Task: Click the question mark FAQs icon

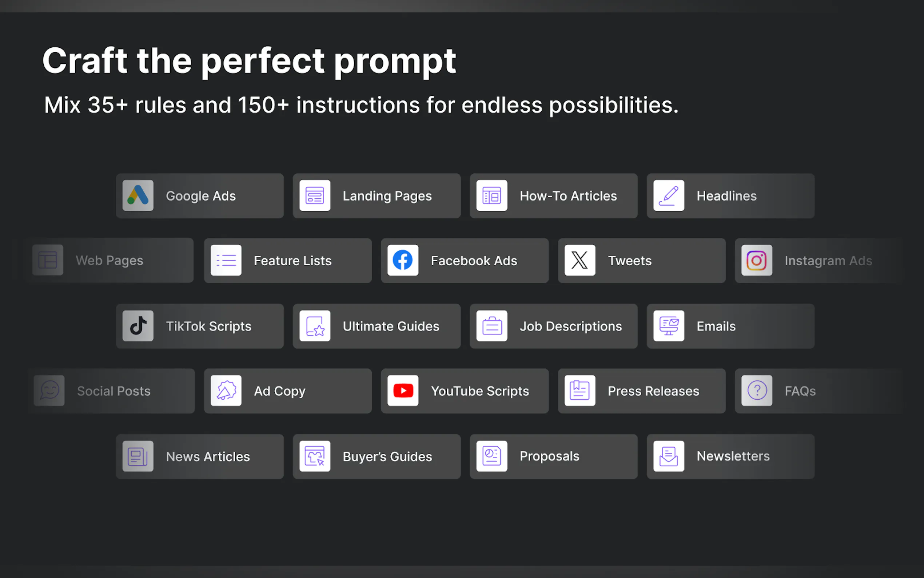Action: click(x=756, y=391)
